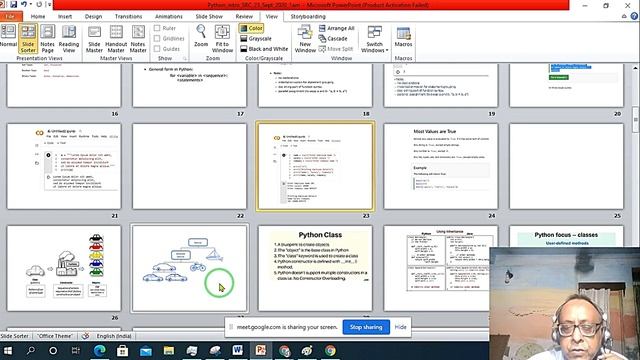Screen dimensions: 640x360
Task: Switch to the Insert tab
Action: (x=65, y=16)
